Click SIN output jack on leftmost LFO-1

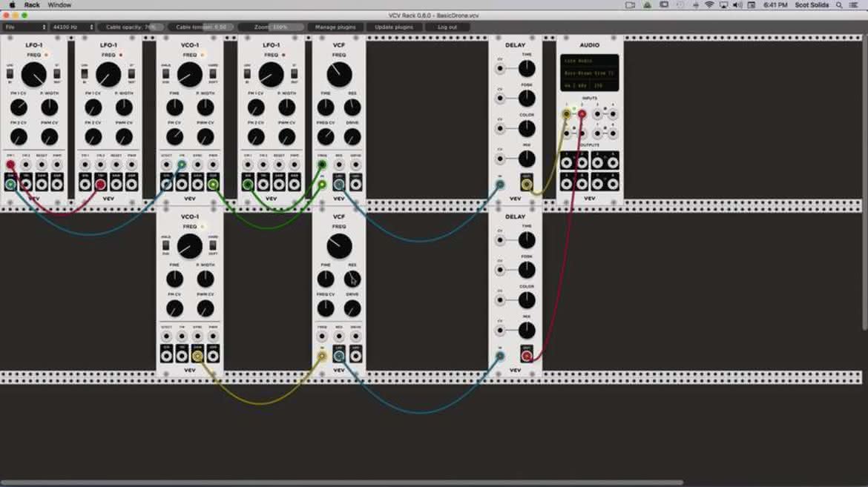(10, 185)
